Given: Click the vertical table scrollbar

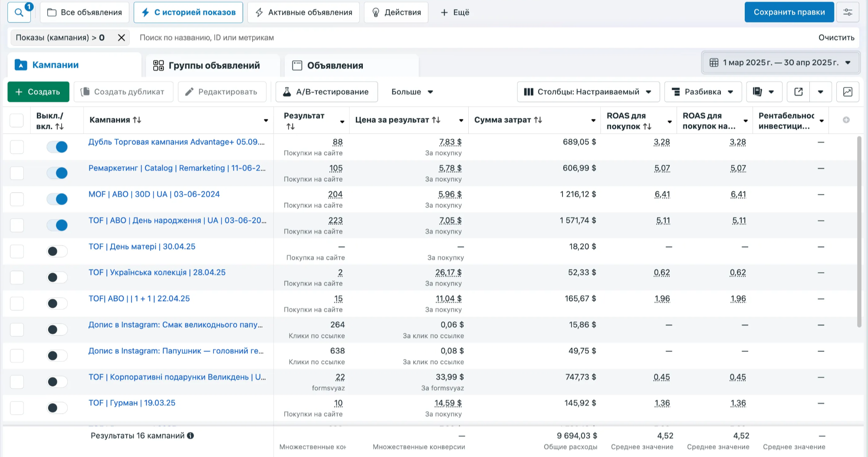Looking at the screenshot, I should (859, 232).
